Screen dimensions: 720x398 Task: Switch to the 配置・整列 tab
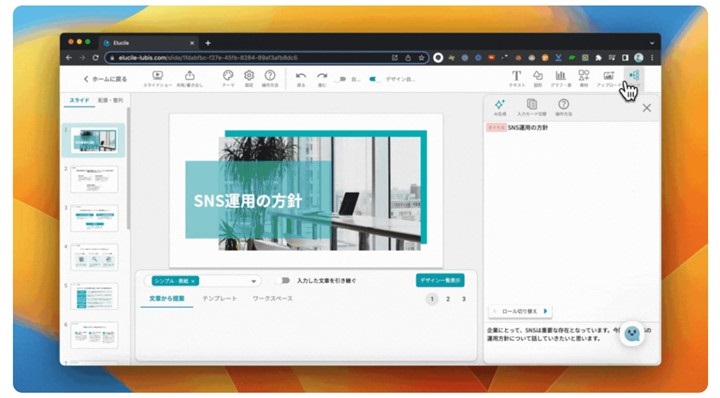tap(110, 100)
